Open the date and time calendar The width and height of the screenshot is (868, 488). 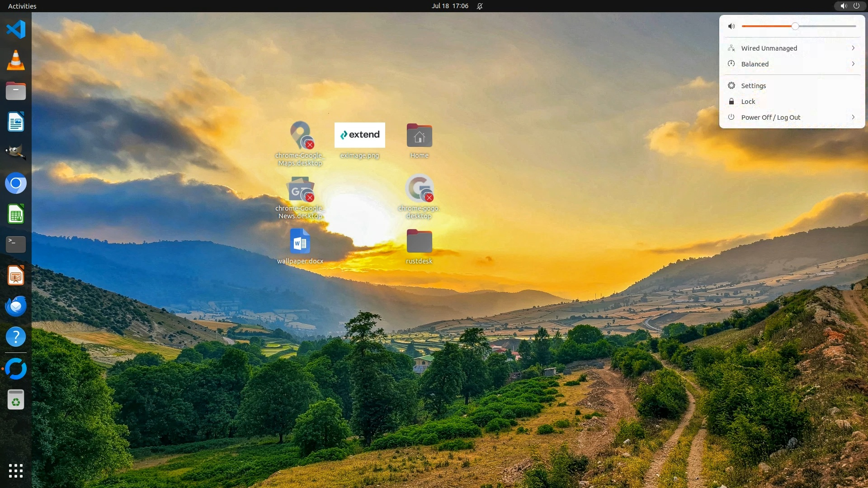point(449,6)
